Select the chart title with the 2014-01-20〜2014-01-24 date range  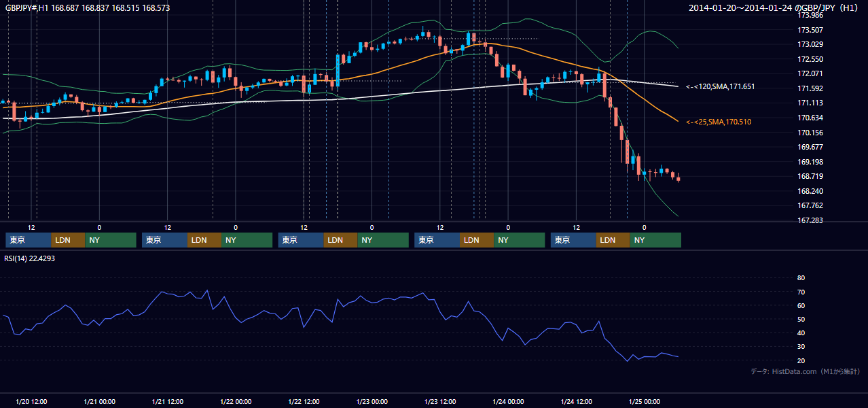[x=774, y=8]
